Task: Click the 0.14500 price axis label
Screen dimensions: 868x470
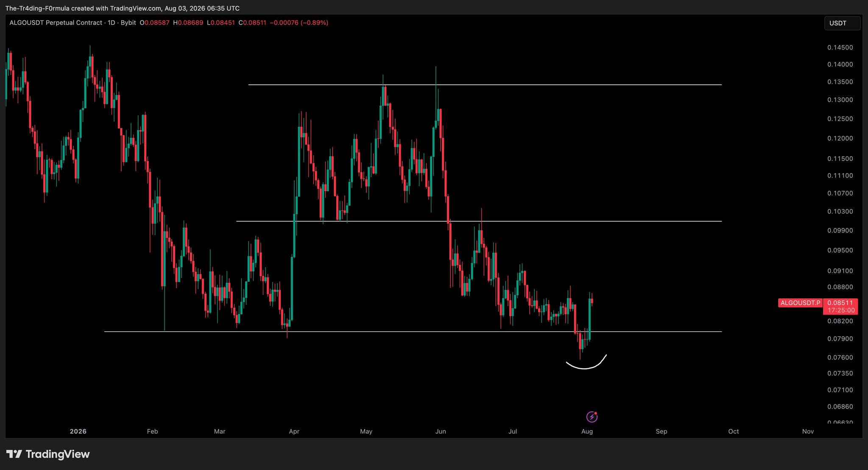Action: coord(840,47)
